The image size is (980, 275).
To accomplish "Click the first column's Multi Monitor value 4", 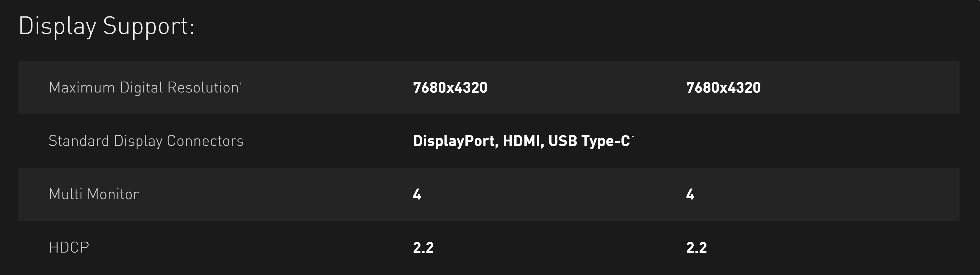I will click(417, 194).
